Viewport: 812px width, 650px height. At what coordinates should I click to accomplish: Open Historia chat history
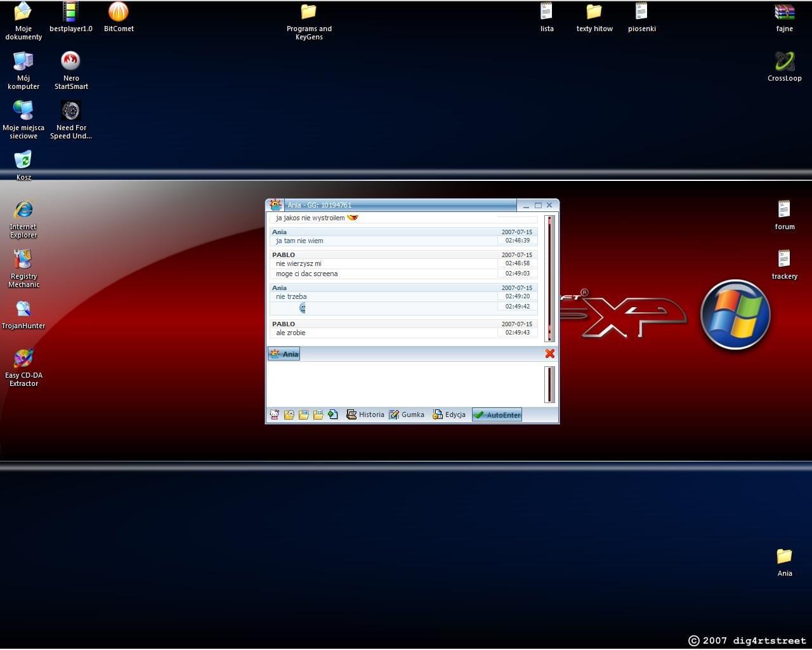pos(365,415)
